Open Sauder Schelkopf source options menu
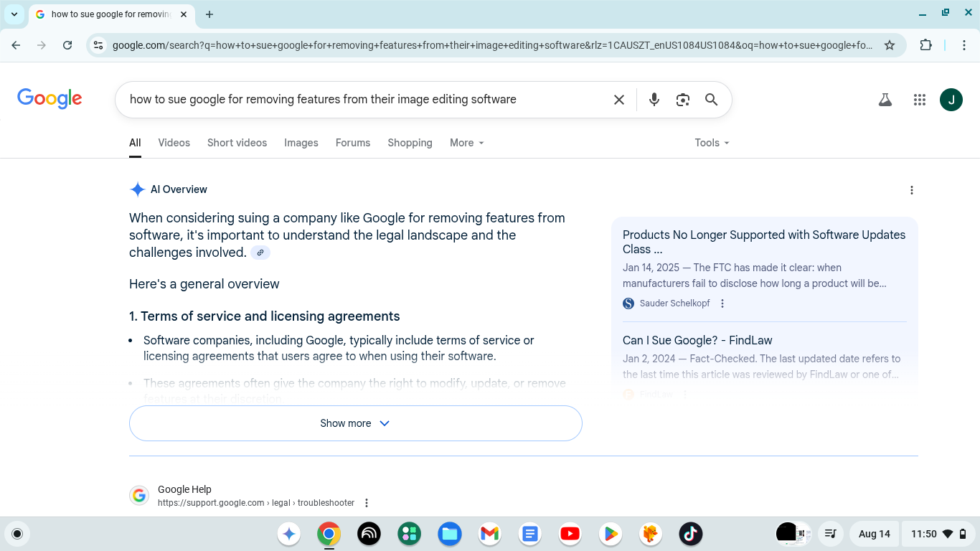This screenshot has height=551, width=980. (x=722, y=303)
